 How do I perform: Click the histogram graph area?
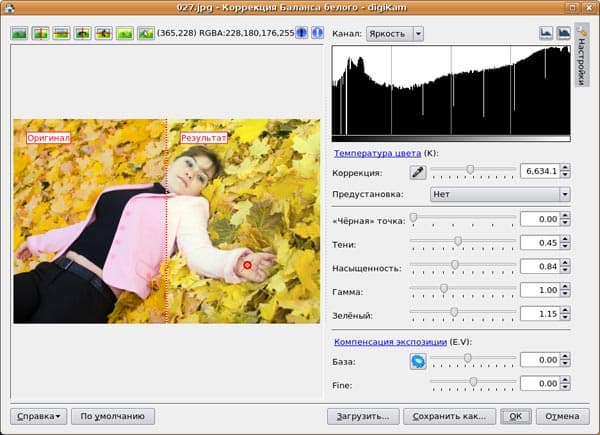tap(451, 93)
